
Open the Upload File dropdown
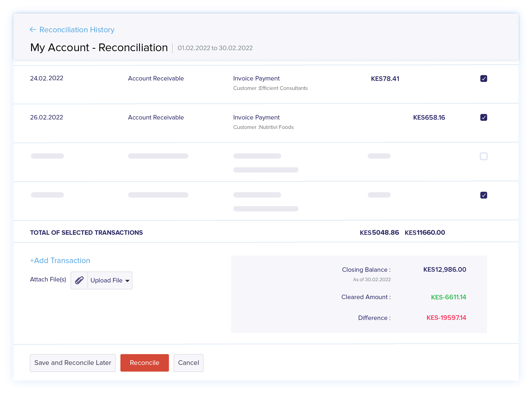pyautogui.click(x=107, y=280)
